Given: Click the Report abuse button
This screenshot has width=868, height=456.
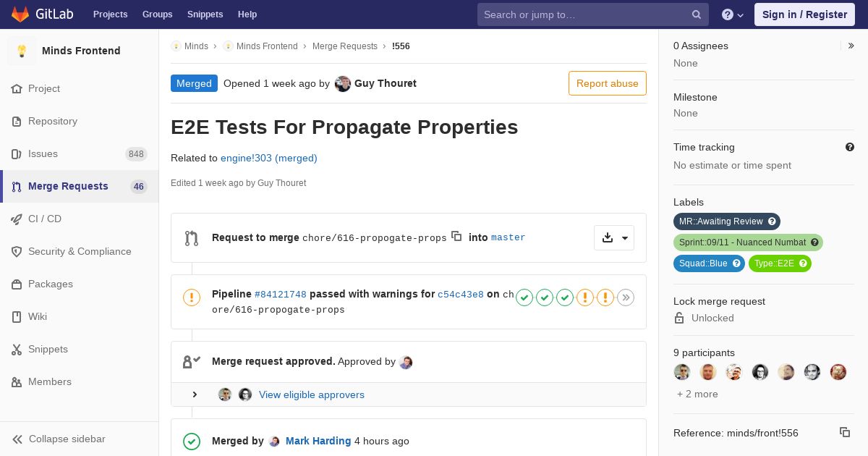Looking at the screenshot, I should click(608, 83).
